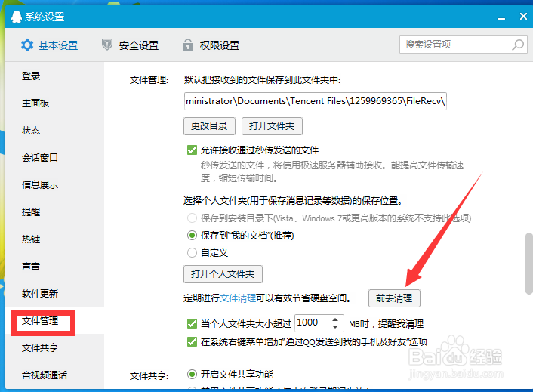
Task: Choose the 自定义 radio option
Action: tap(192, 252)
